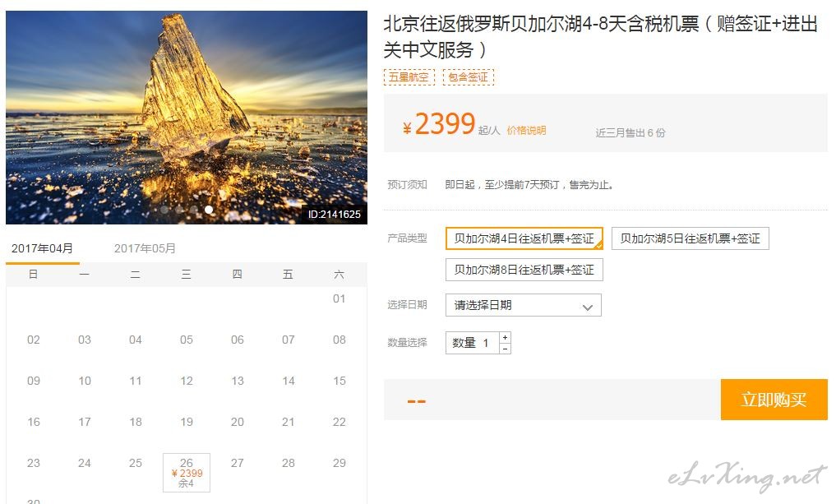
Task: Click the 数量 quantity input field
Action: [472, 343]
